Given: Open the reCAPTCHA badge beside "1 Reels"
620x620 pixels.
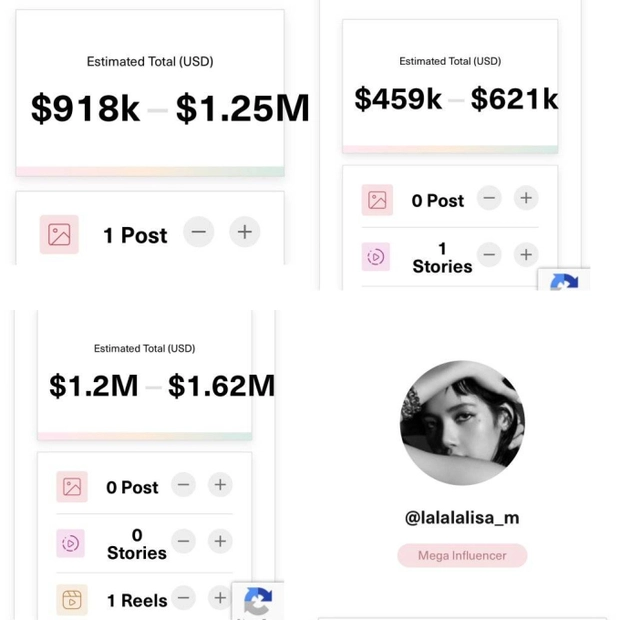Looking at the screenshot, I should pos(258,601).
